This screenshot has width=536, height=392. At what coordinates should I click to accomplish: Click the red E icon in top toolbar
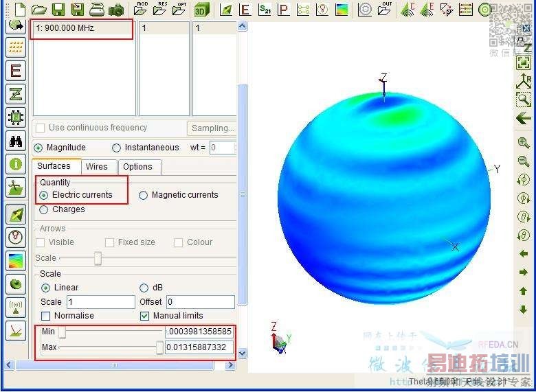(245, 10)
